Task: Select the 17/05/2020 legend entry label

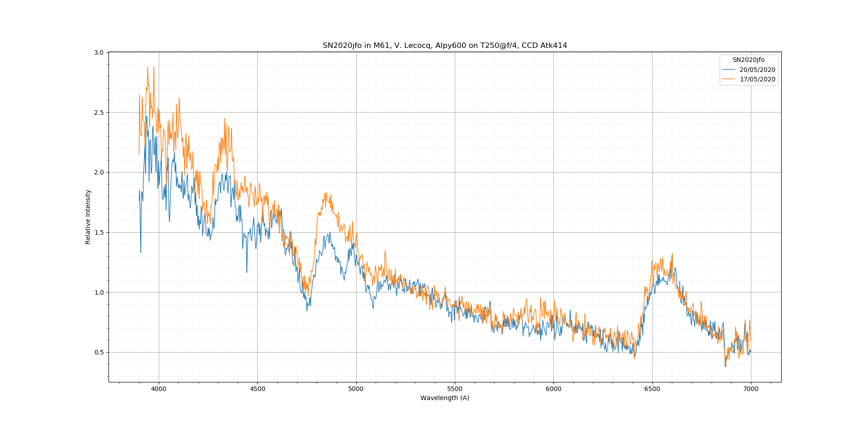Action: (757, 79)
